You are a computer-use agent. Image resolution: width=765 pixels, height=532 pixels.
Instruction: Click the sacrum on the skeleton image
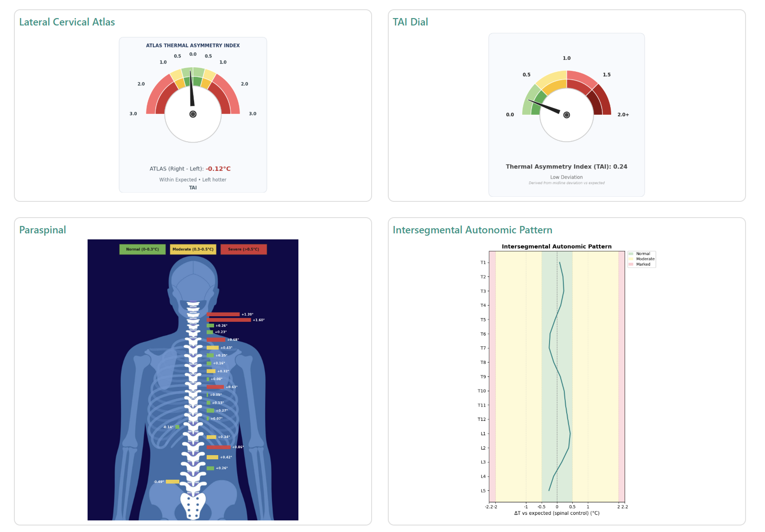tap(193, 505)
